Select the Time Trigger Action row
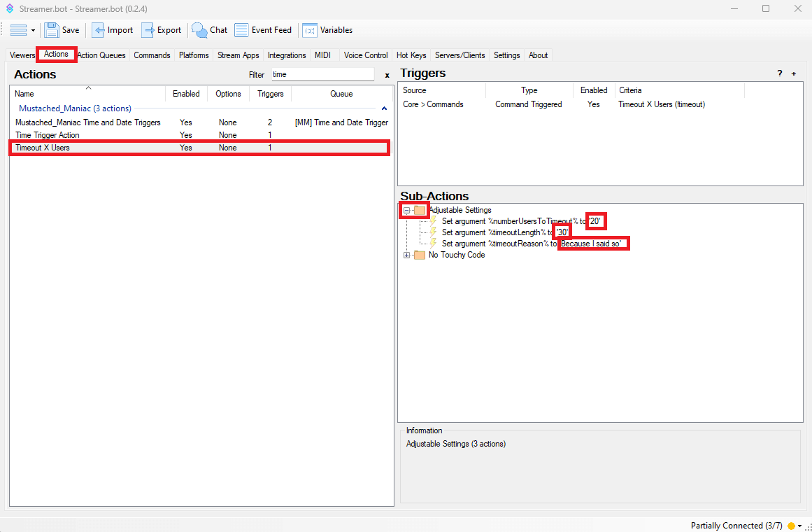 click(48, 135)
